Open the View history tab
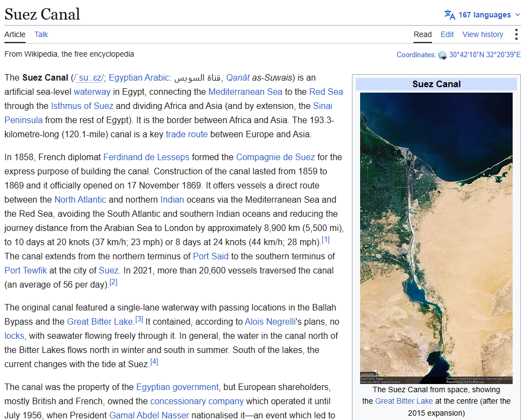The image size is (523, 420). (483, 34)
